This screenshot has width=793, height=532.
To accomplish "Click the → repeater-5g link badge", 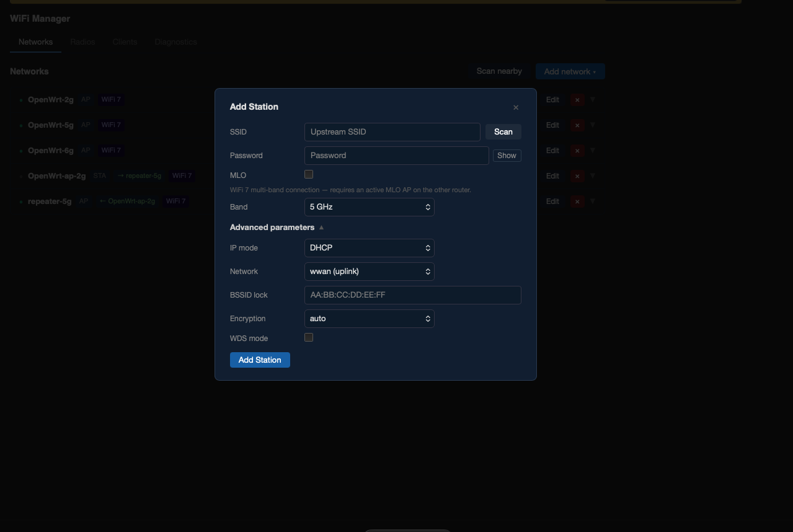I will click(140, 175).
